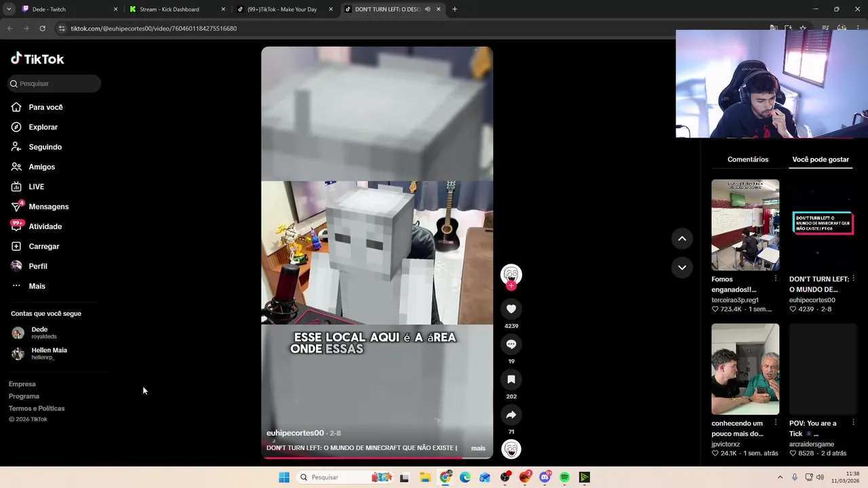The image size is (868, 488).
Task: Open the Atividade notifications
Action: click(x=45, y=226)
